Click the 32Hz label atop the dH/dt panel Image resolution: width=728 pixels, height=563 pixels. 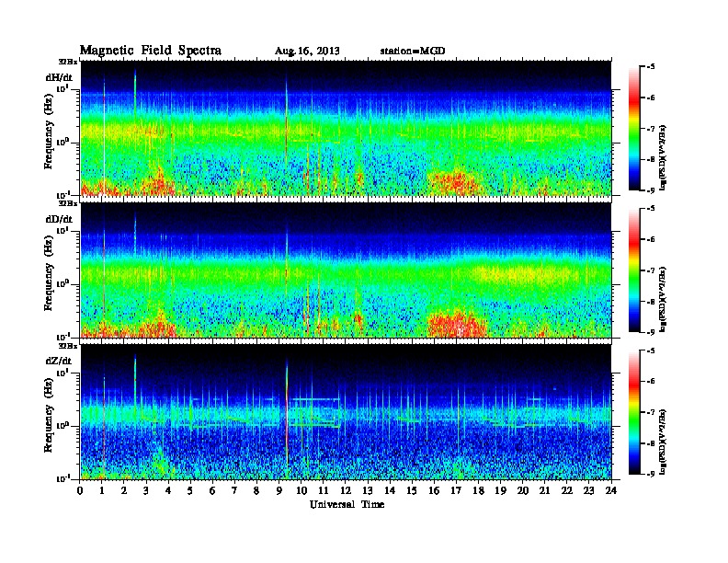pos(68,62)
